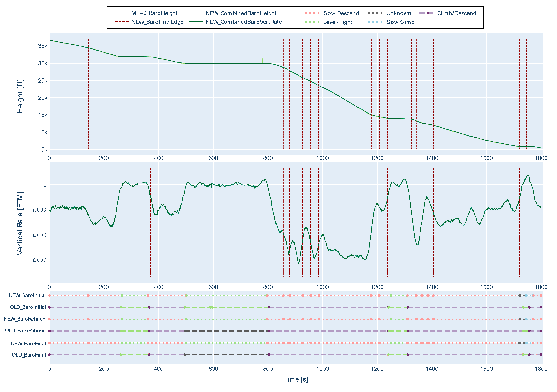
Task: Click the OLD_BaroRefined row label
Action: 25,331
